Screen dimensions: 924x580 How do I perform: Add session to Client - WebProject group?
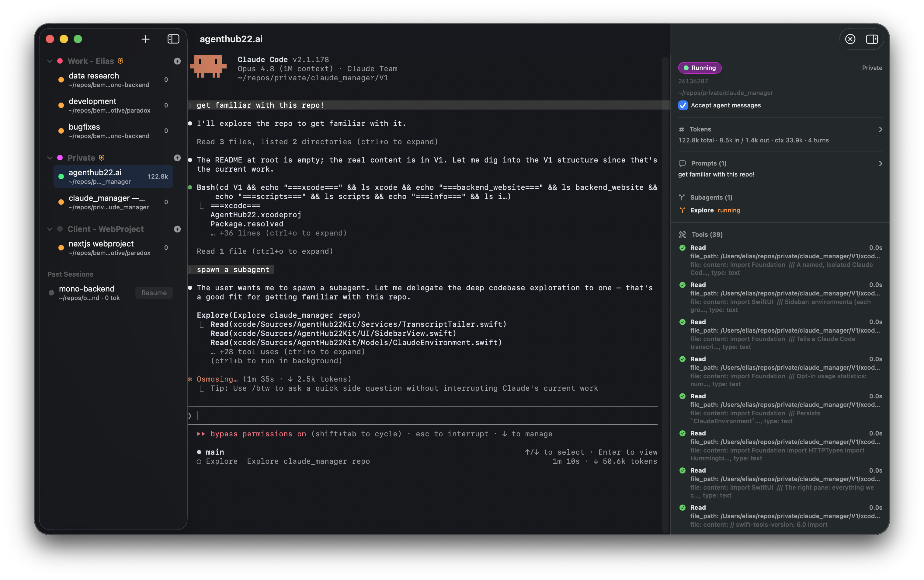(177, 229)
